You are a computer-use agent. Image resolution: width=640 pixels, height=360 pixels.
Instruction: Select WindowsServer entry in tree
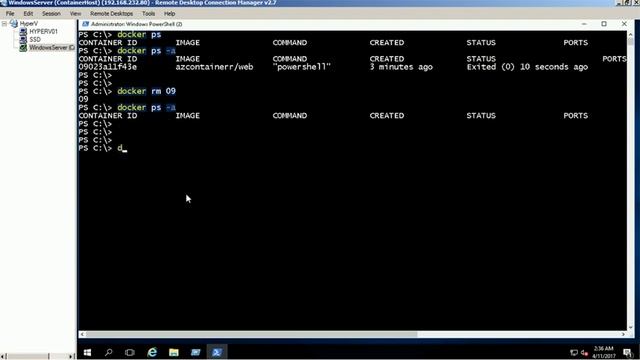pos(51,48)
